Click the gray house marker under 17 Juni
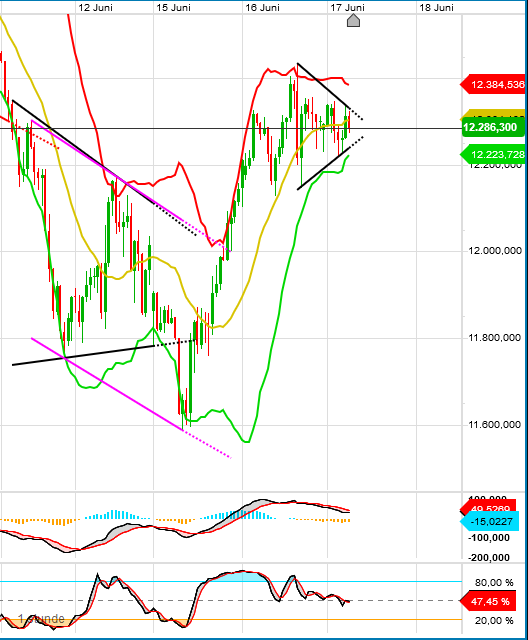528x640 pixels. click(353, 20)
